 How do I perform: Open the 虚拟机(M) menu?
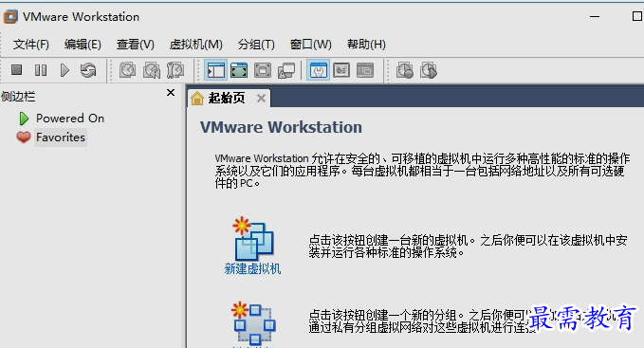[x=196, y=44]
